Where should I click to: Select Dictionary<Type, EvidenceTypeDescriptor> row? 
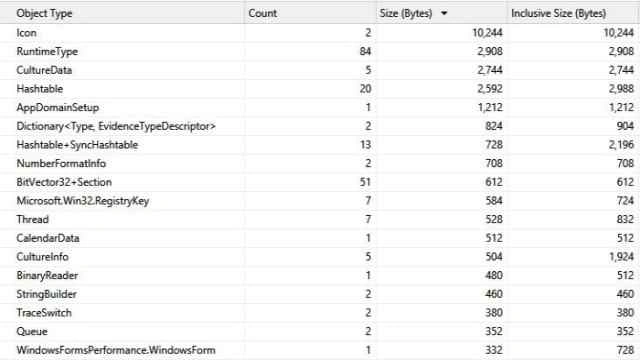pos(320,126)
